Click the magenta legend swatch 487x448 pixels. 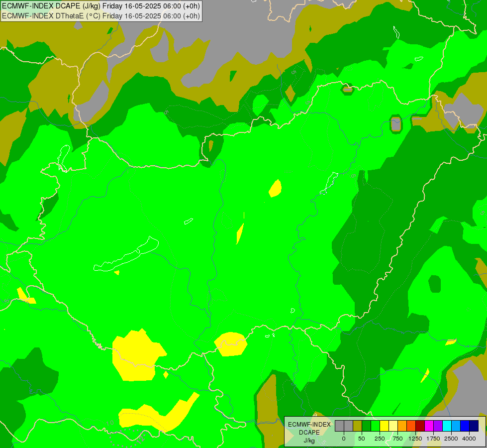point(429,426)
